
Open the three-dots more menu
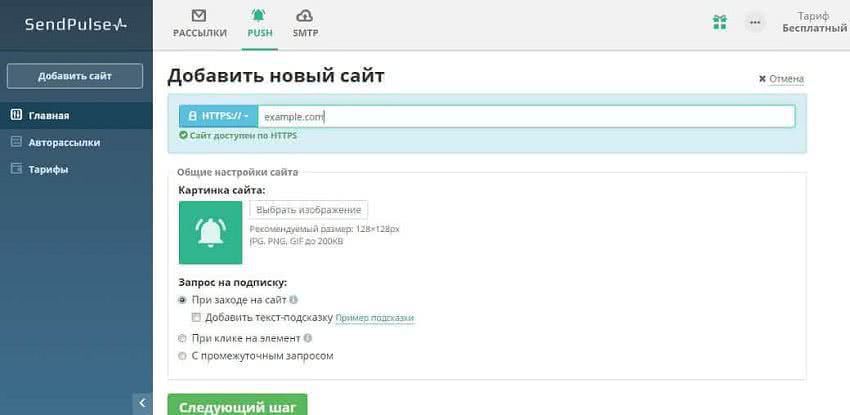(x=754, y=22)
